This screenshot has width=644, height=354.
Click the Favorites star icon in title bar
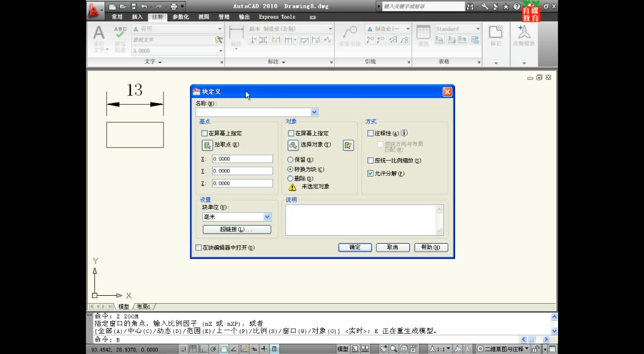pyautogui.click(x=505, y=6)
